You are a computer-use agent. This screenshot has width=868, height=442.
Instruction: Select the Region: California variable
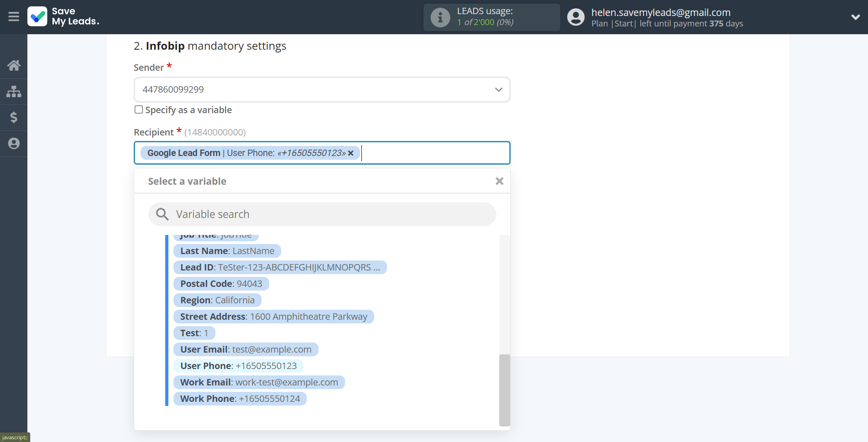point(217,300)
